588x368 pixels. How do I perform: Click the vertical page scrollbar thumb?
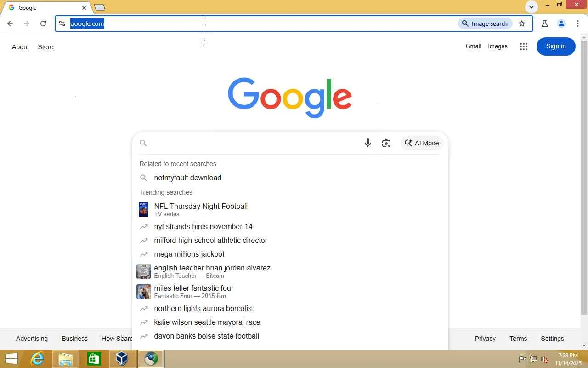tap(584, 178)
